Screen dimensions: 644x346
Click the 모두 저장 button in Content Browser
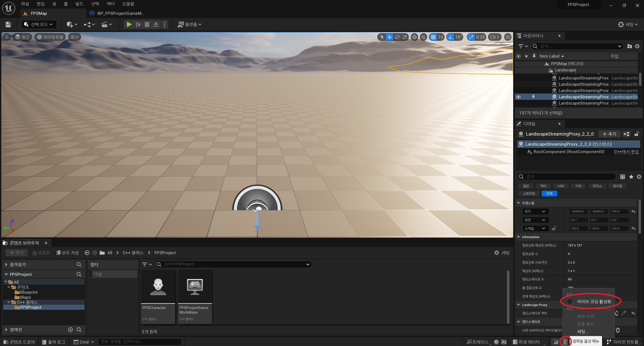[x=68, y=253]
